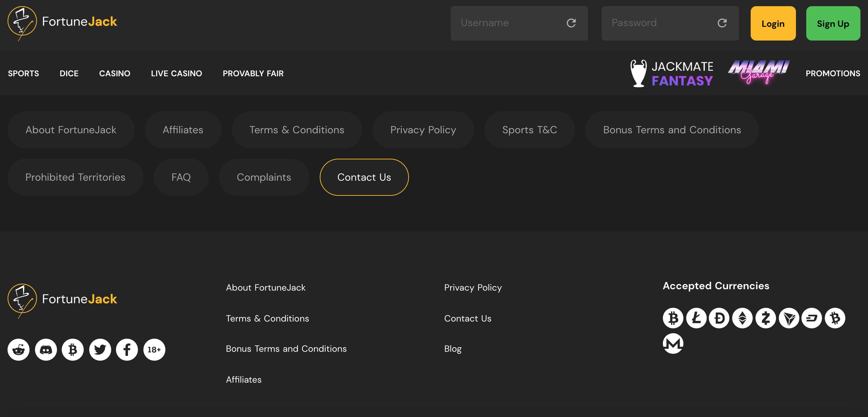The width and height of the screenshot is (868, 417).
Task: Open the Reddit social icon
Action: coord(19,350)
